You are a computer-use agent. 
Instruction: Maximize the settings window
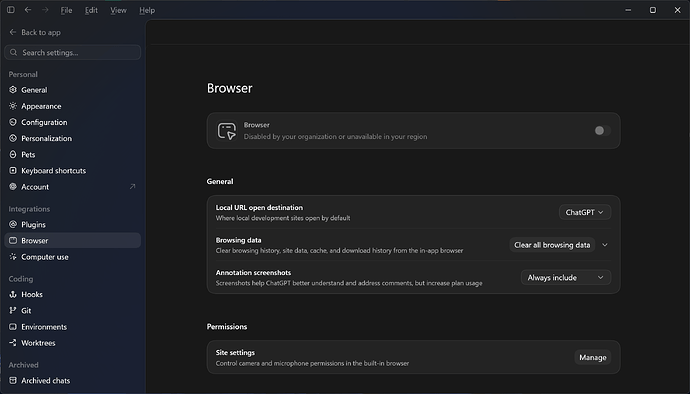(x=653, y=10)
